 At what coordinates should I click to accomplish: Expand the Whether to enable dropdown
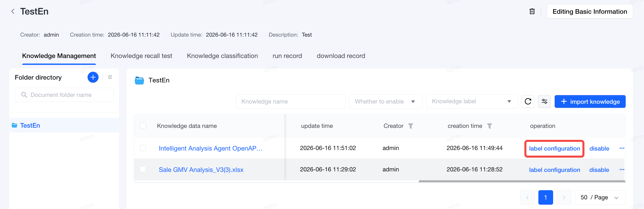coord(386,101)
